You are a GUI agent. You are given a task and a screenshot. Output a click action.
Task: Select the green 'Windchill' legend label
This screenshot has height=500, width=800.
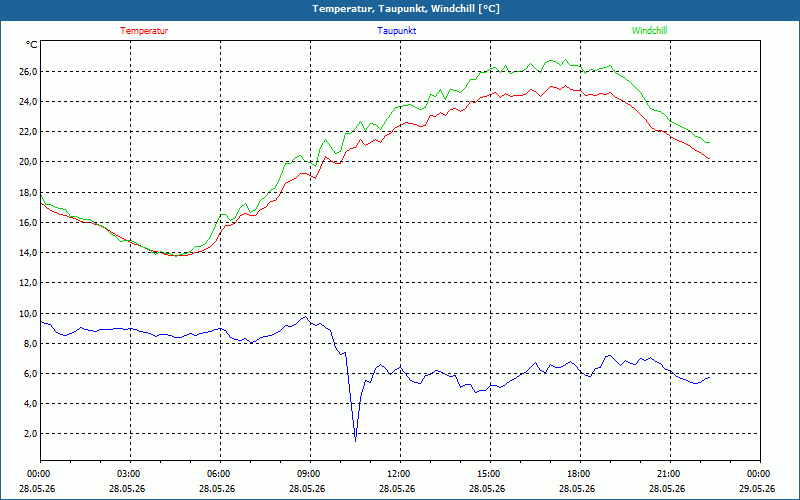click(x=649, y=31)
